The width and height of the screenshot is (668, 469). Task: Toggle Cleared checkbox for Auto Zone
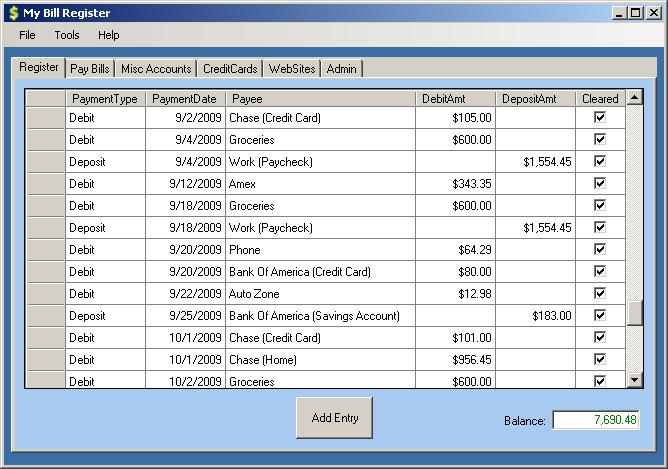(600, 294)
